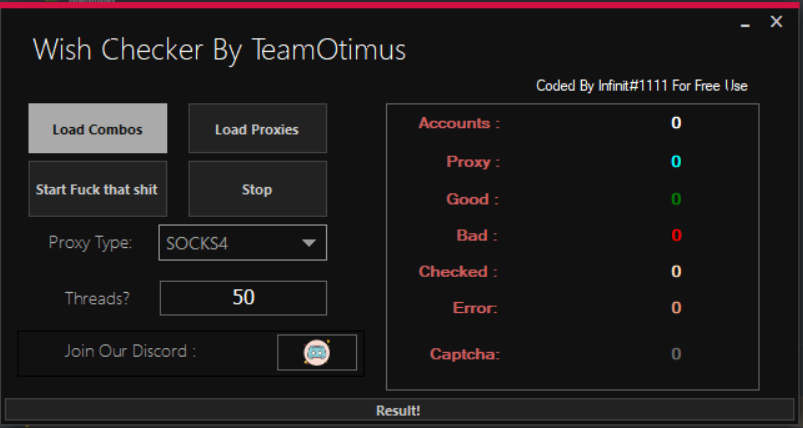This screenshot has width=803, height=428.
Task: Click the green Good count value 0
Action: coord(676,199)
